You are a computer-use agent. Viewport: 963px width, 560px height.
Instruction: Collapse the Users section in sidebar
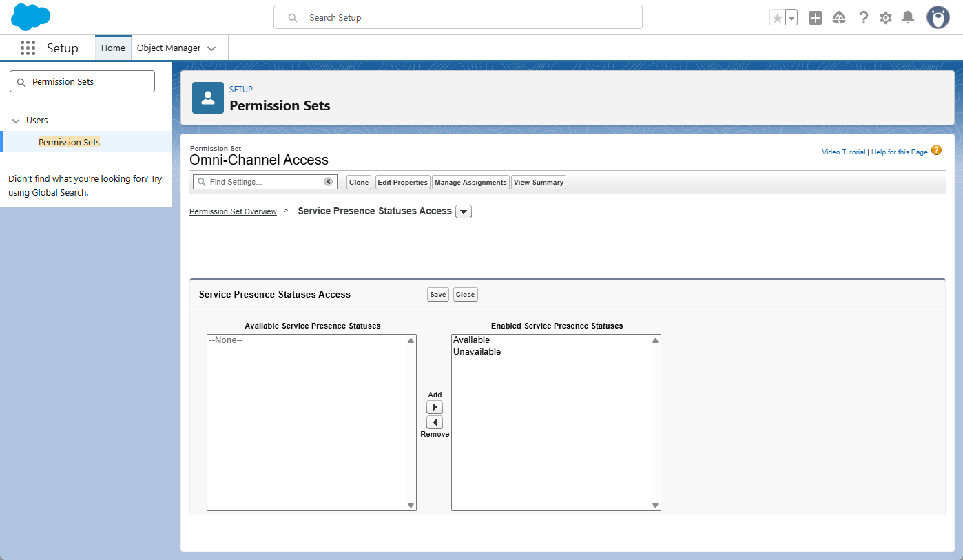(16, 121)
